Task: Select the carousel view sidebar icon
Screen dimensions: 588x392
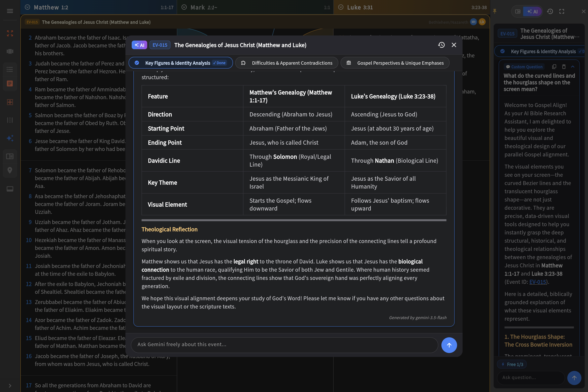Action: click(x=10, y=51)
